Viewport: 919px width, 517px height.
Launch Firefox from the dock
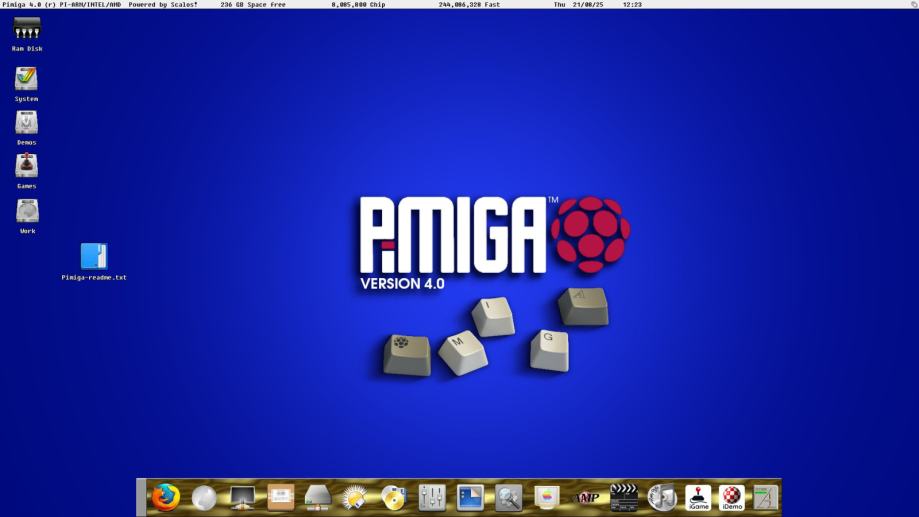coord(165,498)
